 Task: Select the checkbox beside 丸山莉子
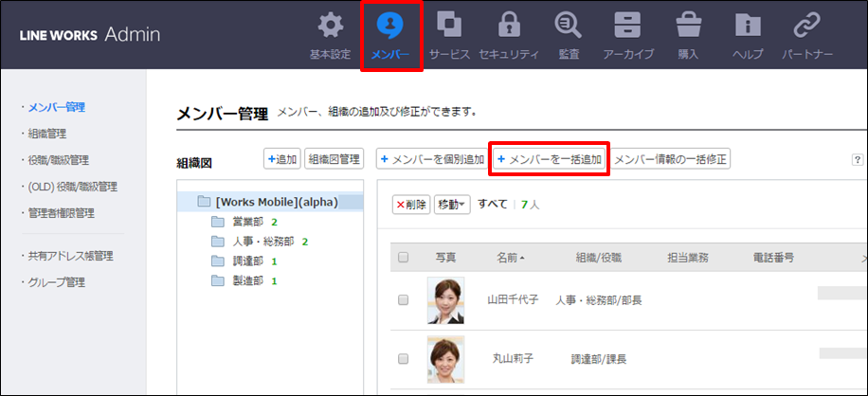coord(404,359)
